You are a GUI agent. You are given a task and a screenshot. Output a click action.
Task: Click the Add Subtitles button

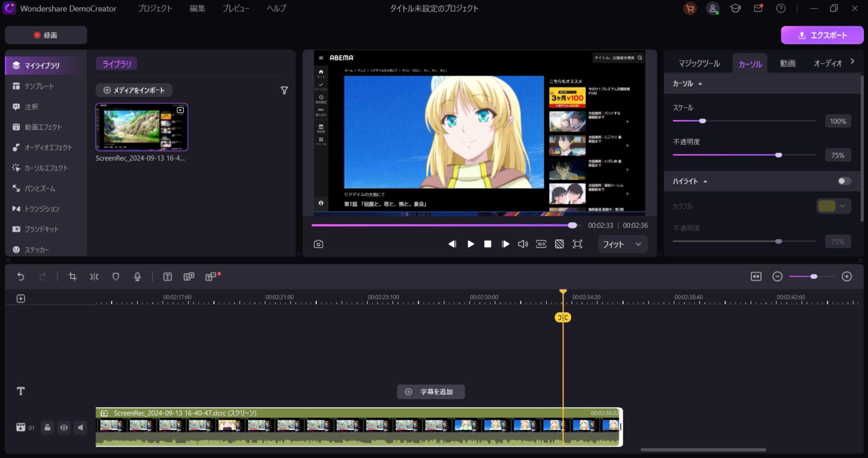(x=431, y=392)
